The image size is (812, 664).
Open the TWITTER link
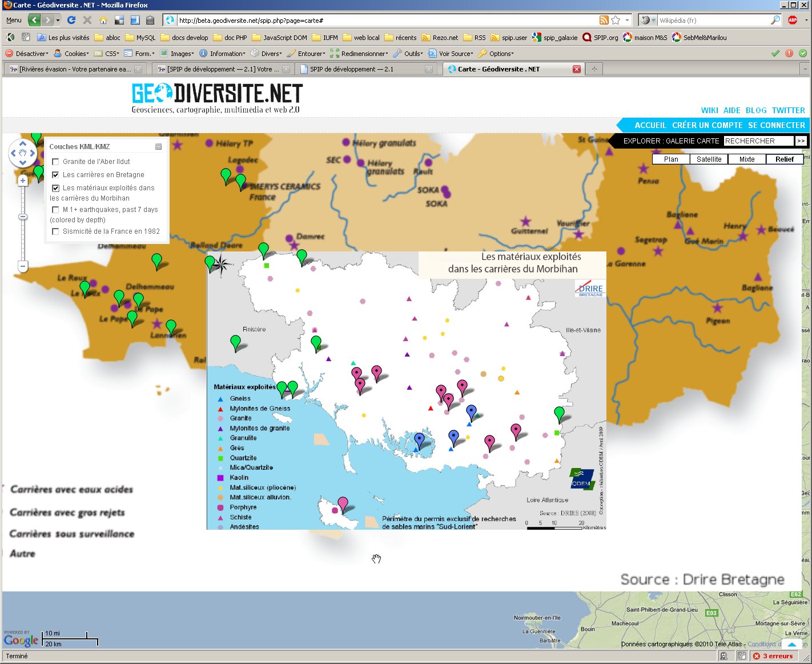coord(789,110)
